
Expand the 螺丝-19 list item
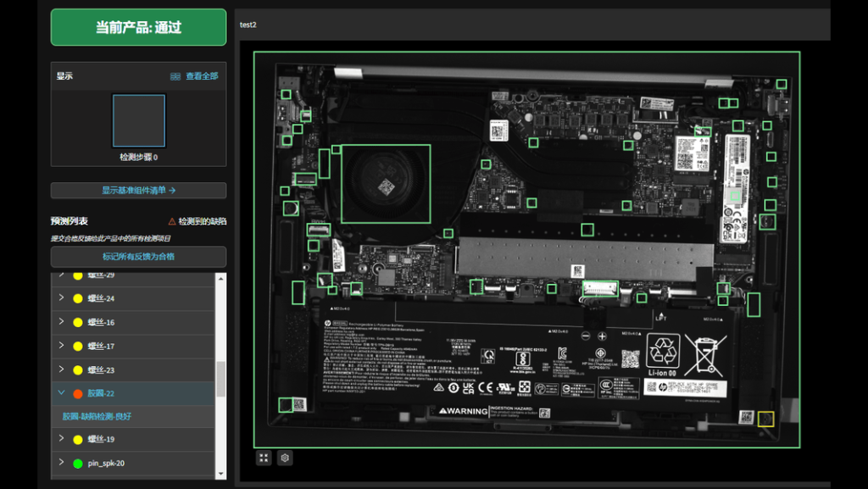click(61, 439)
